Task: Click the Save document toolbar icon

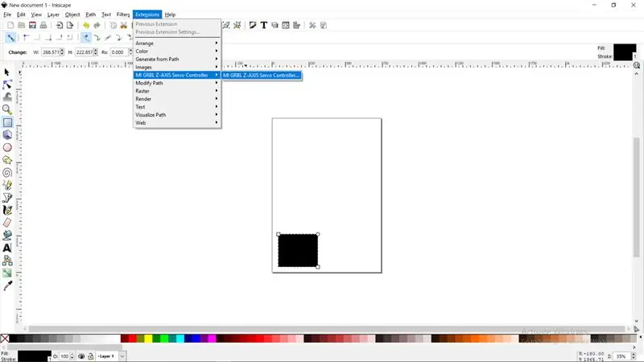Action: click(x=32, y=26)
